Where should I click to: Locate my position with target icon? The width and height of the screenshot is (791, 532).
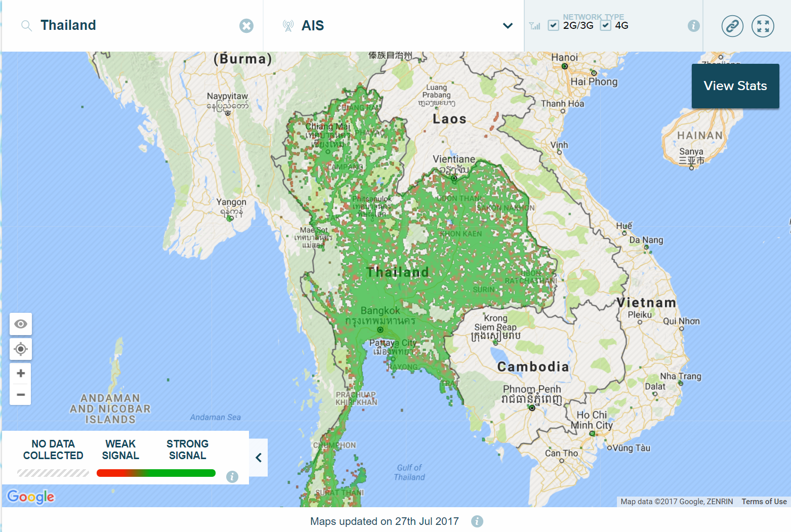pyautogui.click(x=21, y=349)
